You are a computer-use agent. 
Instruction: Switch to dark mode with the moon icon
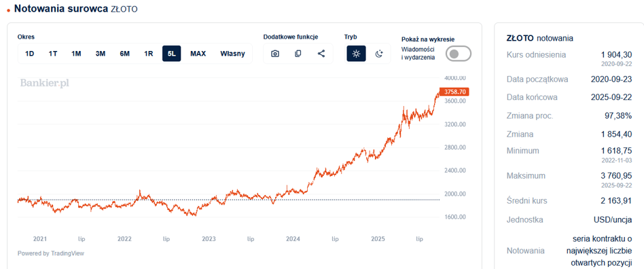coord(379,54)
